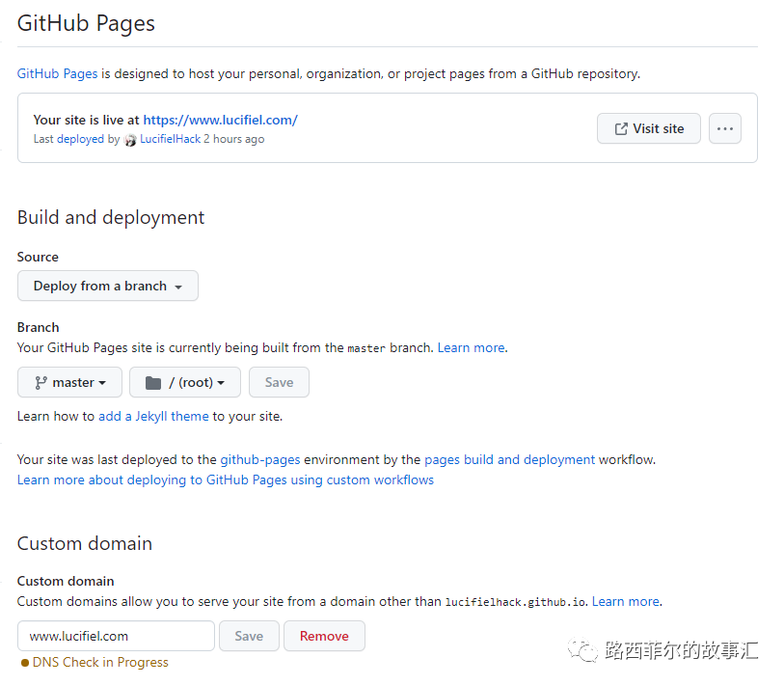This screenshot has height=685, width=784.
Task: Open the custom workflows learn more link
Action: tap(226, 479)
